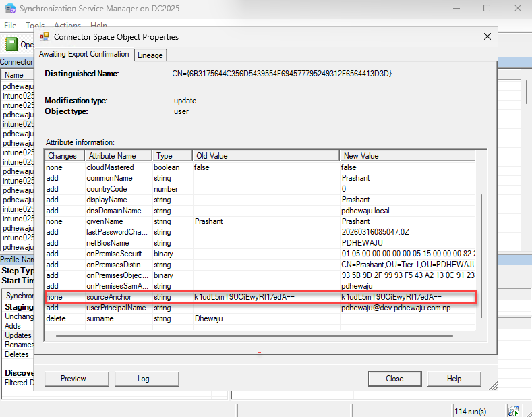Sort by the Changes column header
The width and height of the screenshot is (532, 417).
point(64,156)
